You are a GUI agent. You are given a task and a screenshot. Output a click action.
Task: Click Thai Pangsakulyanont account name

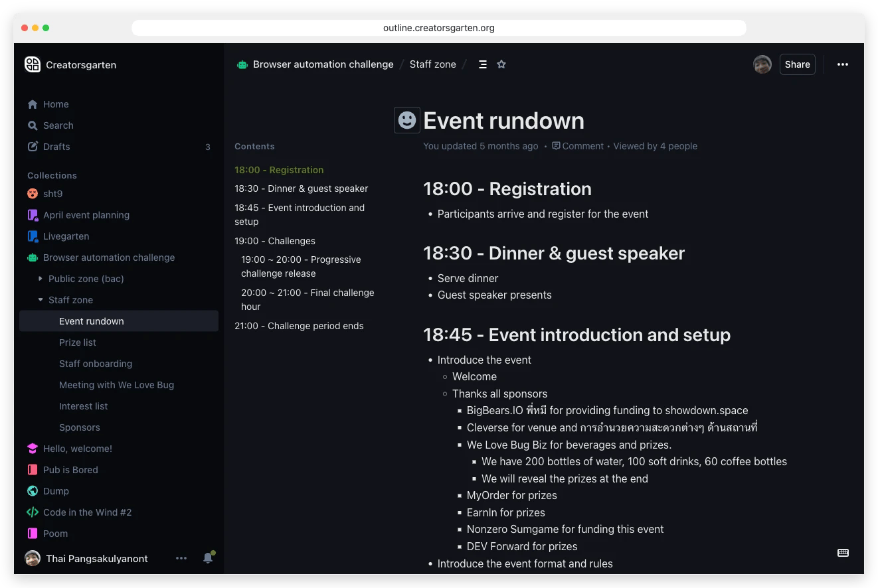[97, 558]
